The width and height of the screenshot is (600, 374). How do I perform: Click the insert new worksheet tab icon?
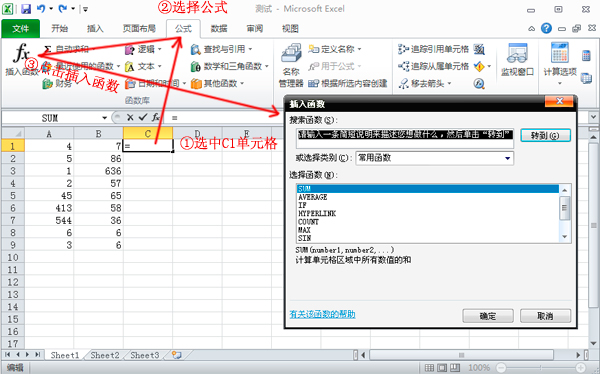coord(176,355)
